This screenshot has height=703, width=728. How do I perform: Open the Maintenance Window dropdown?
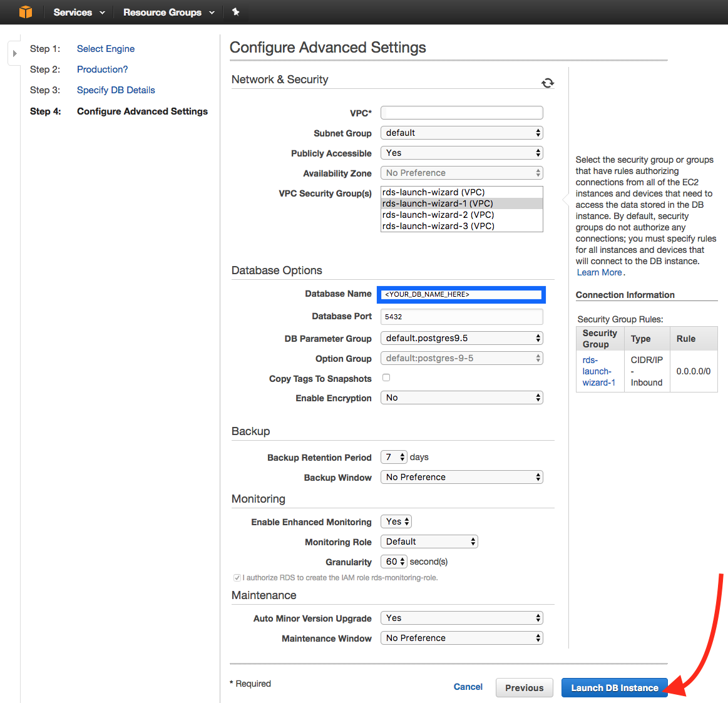point(461,638)
